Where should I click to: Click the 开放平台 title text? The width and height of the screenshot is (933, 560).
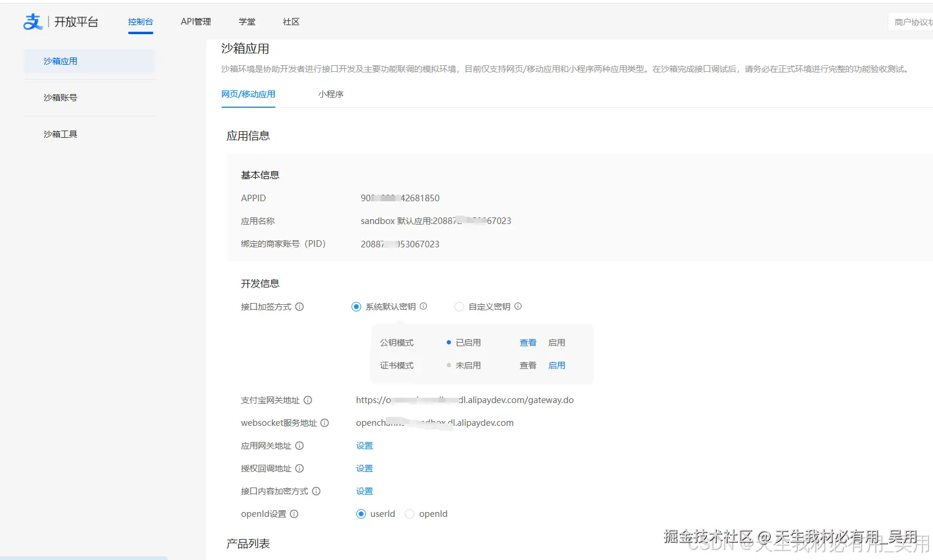[76, 22]
